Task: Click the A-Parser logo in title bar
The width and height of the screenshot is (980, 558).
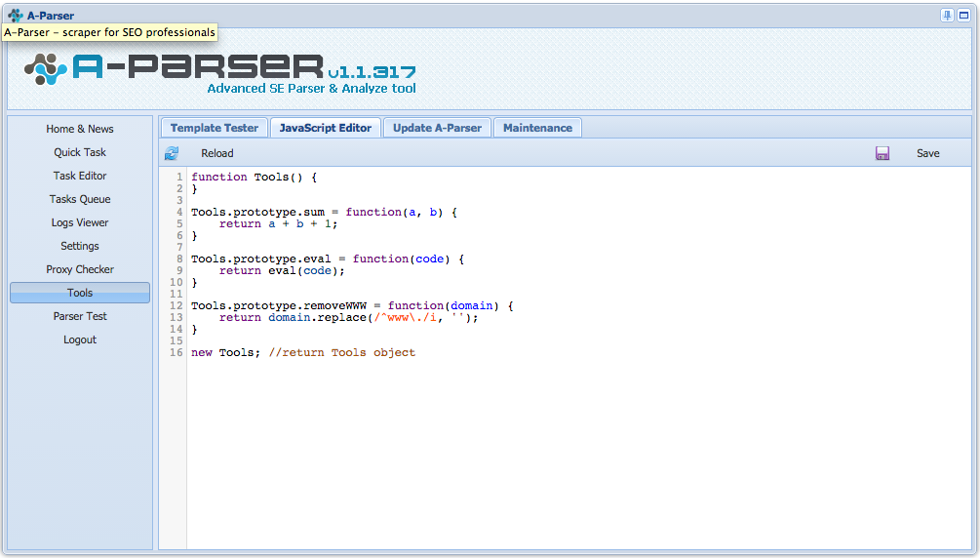Action: point(15,16)
